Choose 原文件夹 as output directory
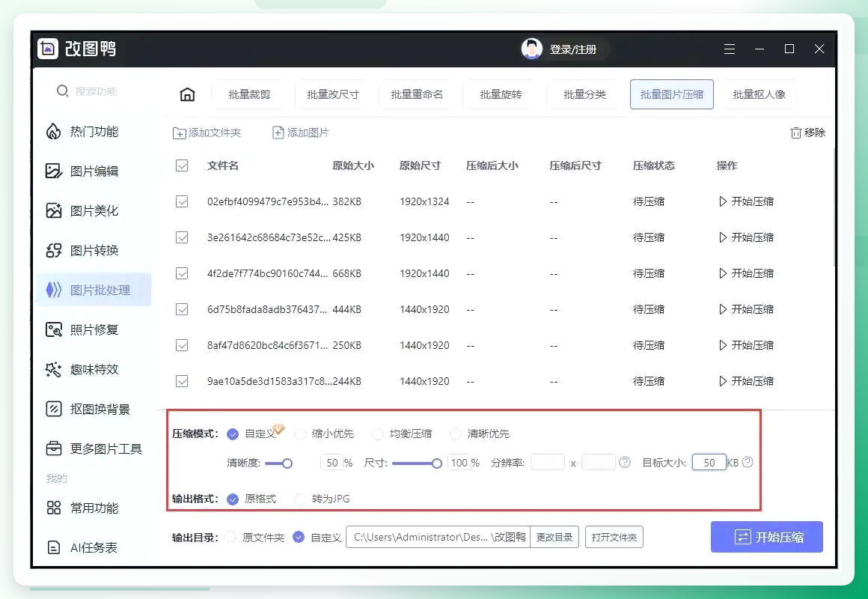Screen dimensions: 868x599 tap(230, 537)
